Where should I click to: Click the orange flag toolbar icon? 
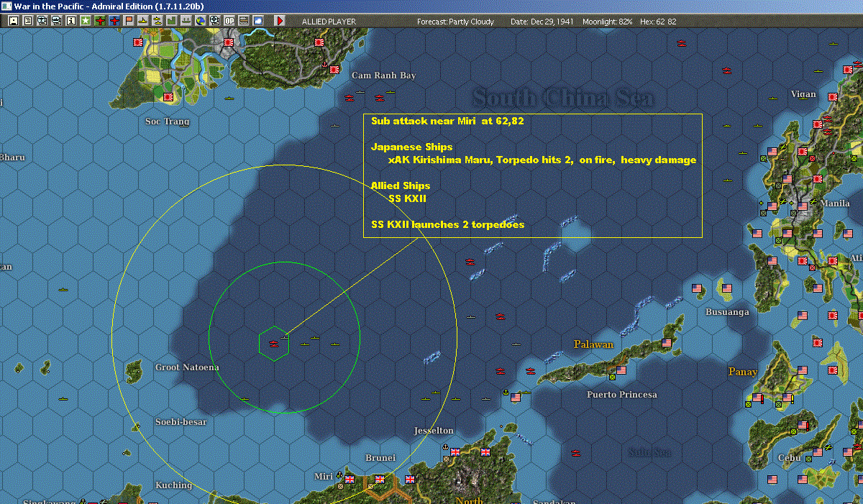pos(129,21)
